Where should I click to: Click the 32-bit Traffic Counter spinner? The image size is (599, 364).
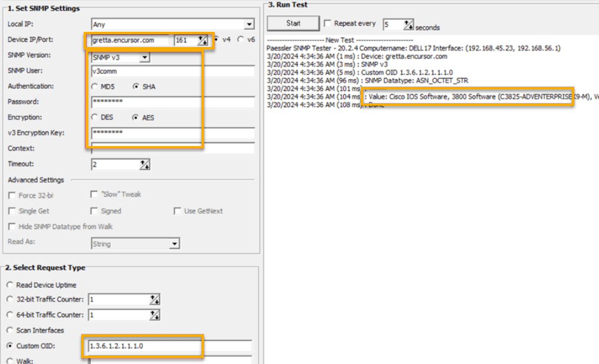click(154, 300)
